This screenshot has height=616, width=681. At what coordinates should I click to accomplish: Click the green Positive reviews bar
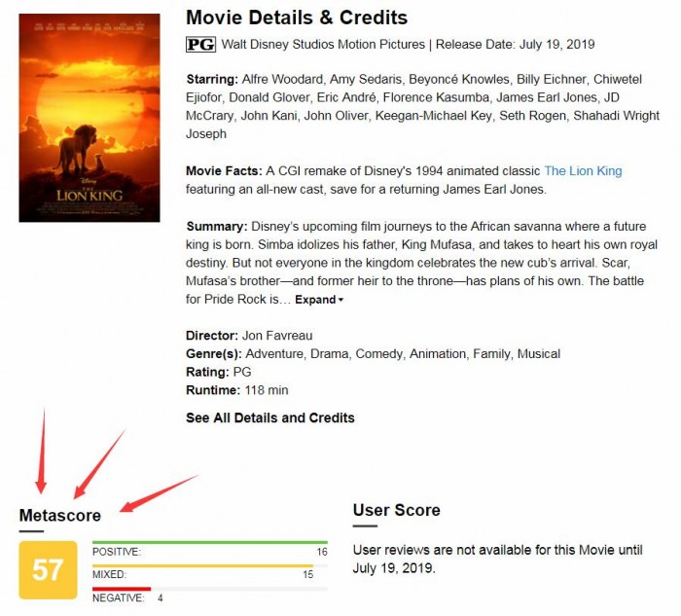[x=209, y=542]
